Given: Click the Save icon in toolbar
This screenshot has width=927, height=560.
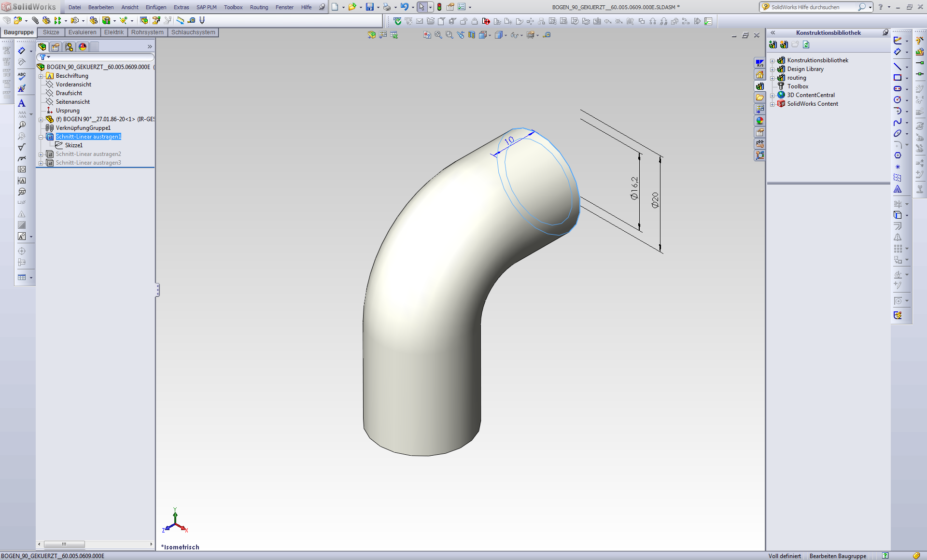Looking at the screenshot, I should pyautogui.click(x=369, y=7).
